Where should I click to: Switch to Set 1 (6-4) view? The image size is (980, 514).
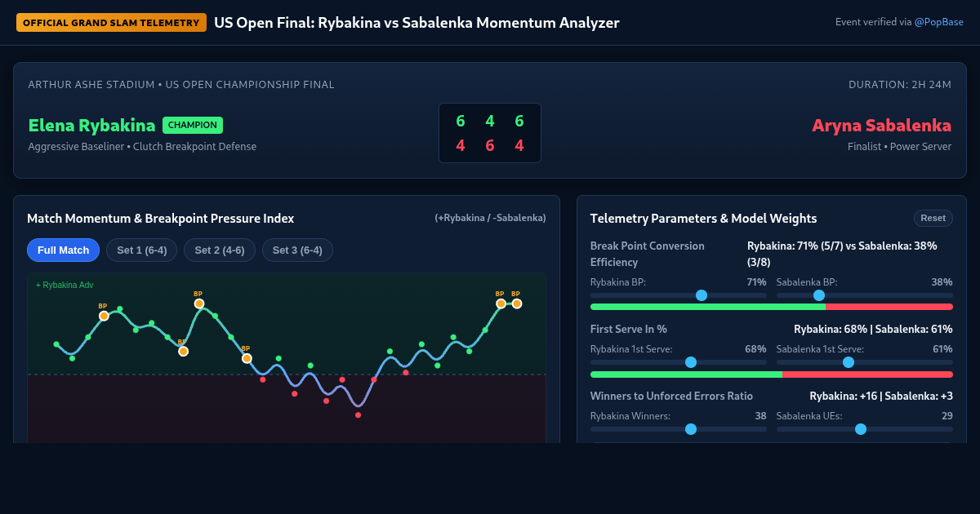coord(142,250)
